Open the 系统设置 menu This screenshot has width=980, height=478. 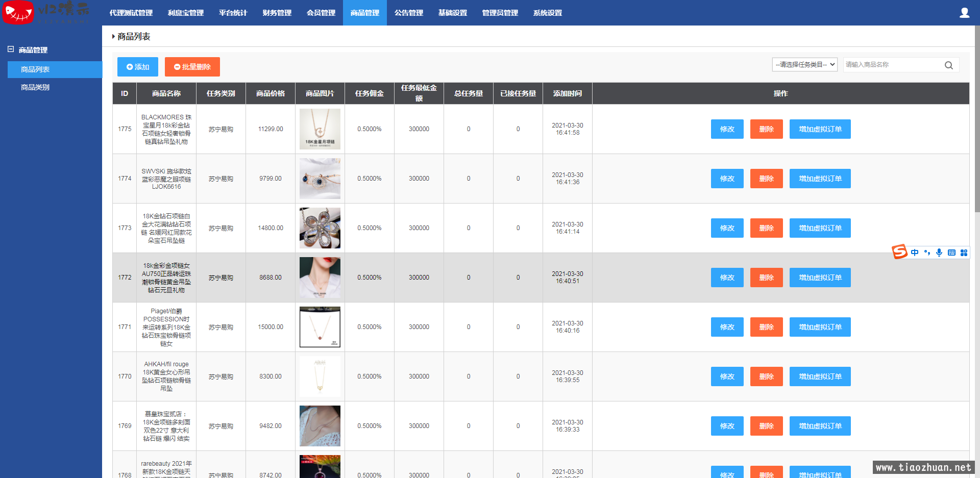pos(548,13)
